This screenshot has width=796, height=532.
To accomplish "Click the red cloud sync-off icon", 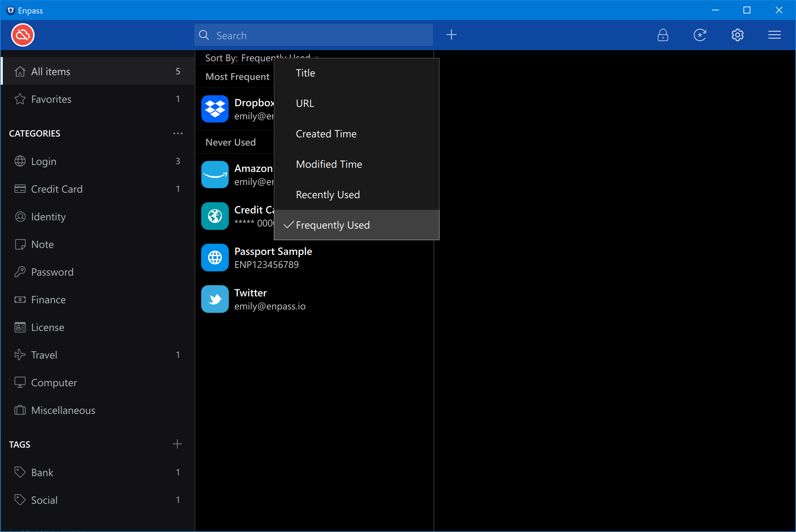I will [23, 35].
